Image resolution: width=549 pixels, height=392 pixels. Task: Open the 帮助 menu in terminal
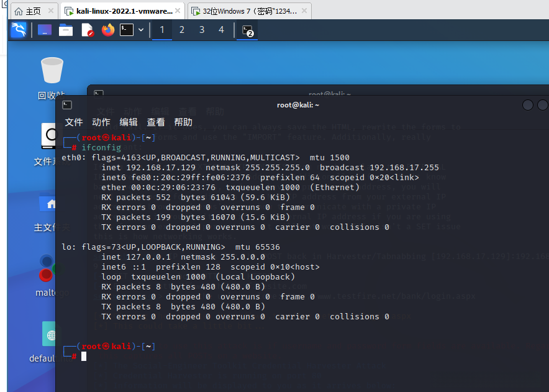[183, 122]
